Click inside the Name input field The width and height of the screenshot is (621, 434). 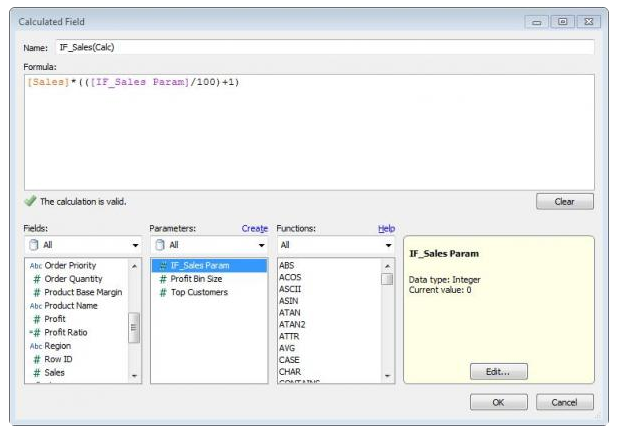[323, 47]
